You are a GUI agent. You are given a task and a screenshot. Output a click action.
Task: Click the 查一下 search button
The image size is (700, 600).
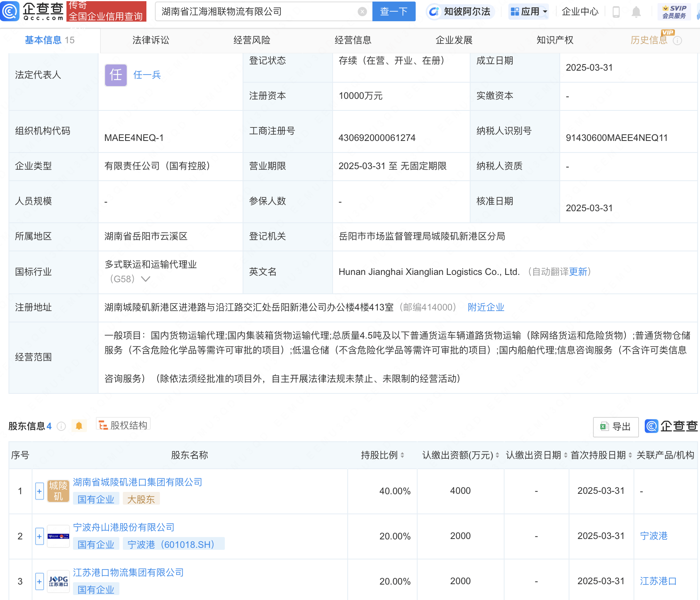click(394, 12)
